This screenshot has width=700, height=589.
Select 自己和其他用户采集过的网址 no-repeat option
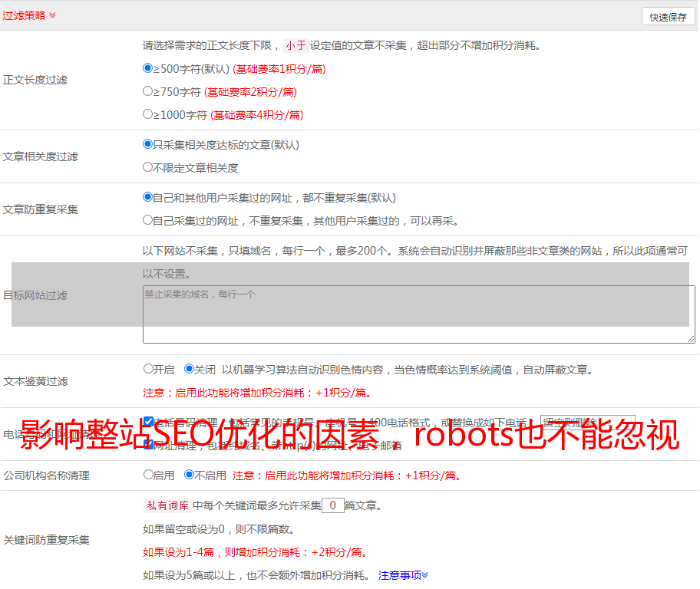tap(148, 197)
